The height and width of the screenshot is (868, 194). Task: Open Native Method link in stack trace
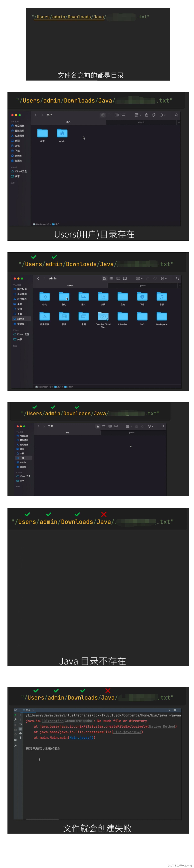(162, 726)
